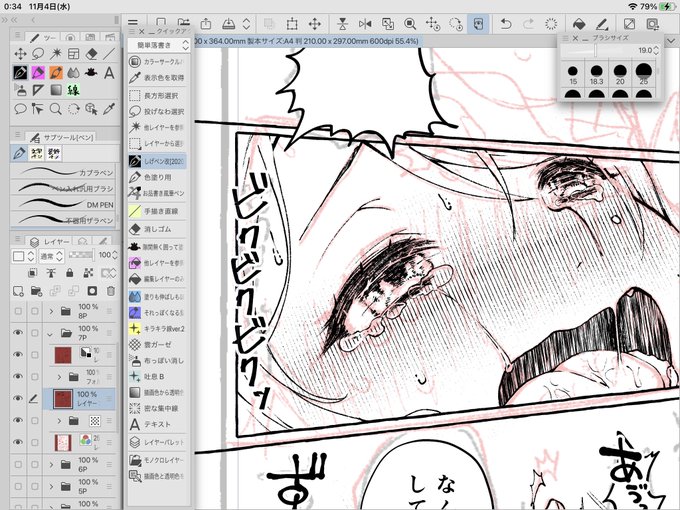Screen dimensions: 680x510
Task: Select the Auto select magic wand tool
Action: pyautogui.click(x=56, y=54)
